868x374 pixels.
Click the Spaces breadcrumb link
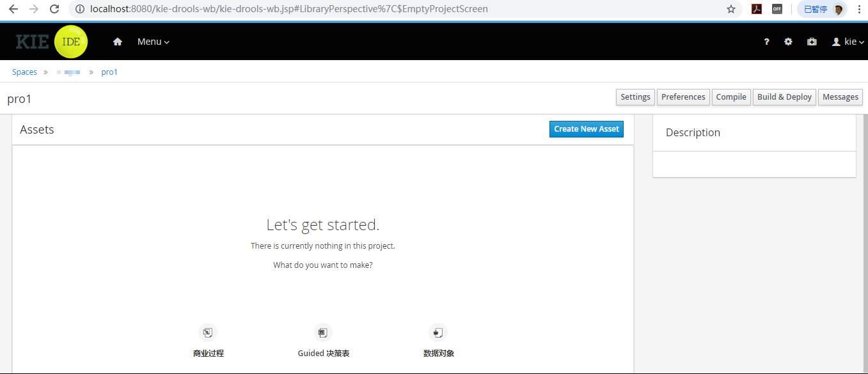[24, 72]
